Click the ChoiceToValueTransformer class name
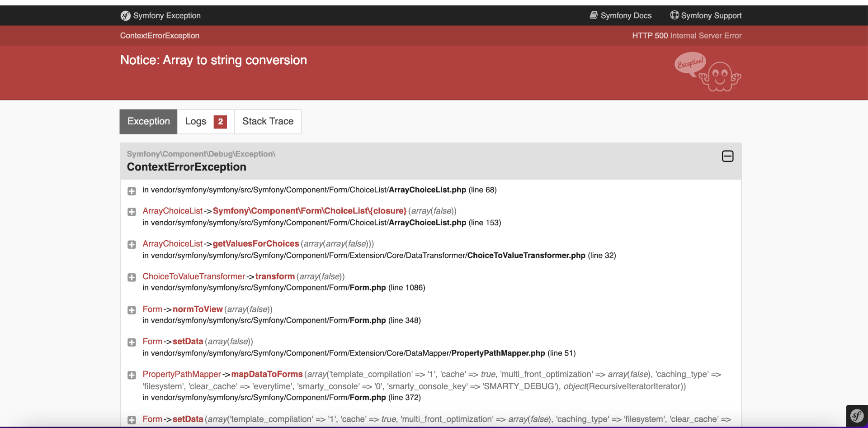 tap(193, 276)
